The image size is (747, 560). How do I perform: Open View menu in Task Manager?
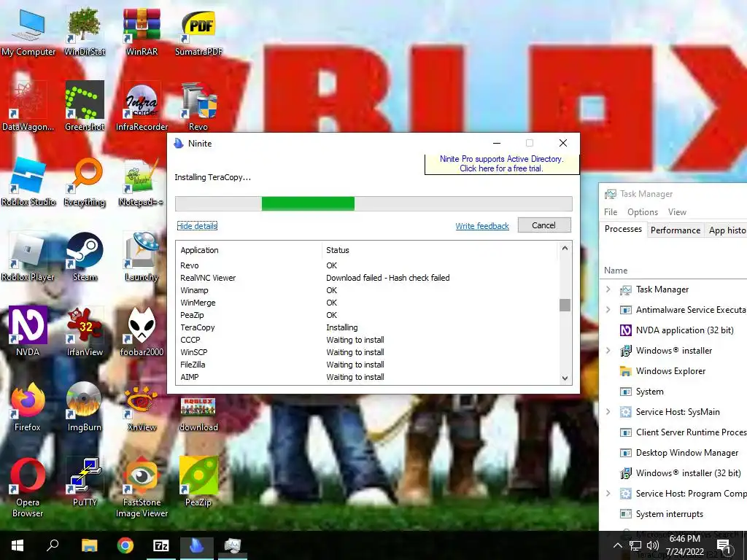click(677, 212)
